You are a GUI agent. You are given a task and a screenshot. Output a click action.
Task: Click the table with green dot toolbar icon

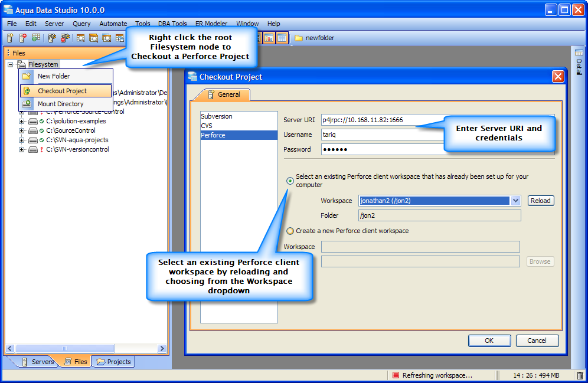coord(36,38)
